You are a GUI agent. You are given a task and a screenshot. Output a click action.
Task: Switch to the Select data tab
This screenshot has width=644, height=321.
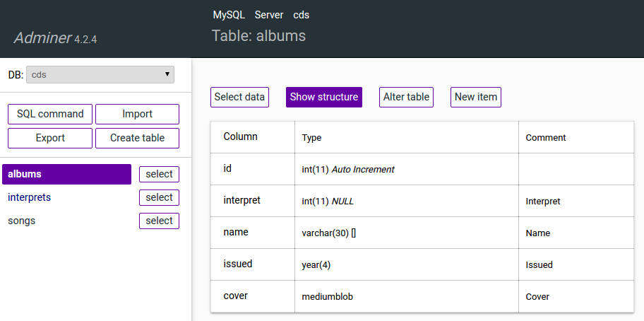pyautogui.click(x=239, y=97)
